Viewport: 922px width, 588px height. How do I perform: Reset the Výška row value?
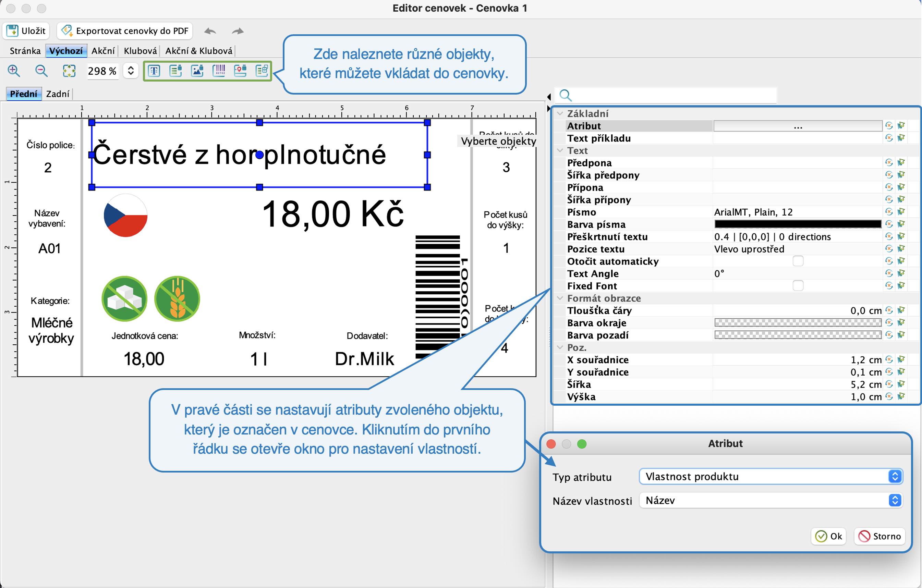click(x=889, y=396)
